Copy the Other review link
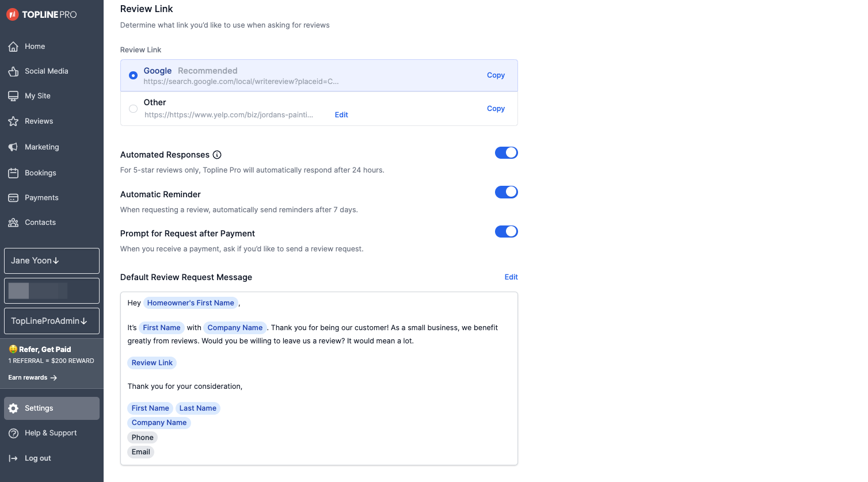This screenshot has width=868, height=482. [496, 109]
